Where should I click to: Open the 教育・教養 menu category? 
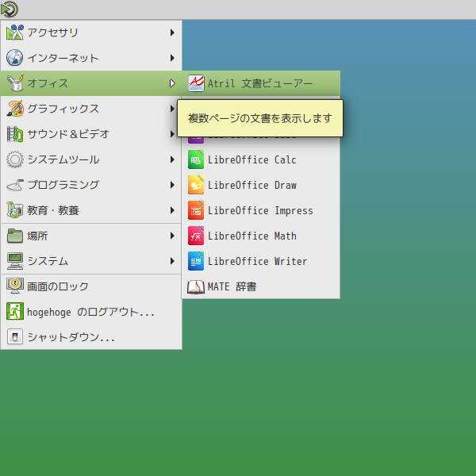91,210
